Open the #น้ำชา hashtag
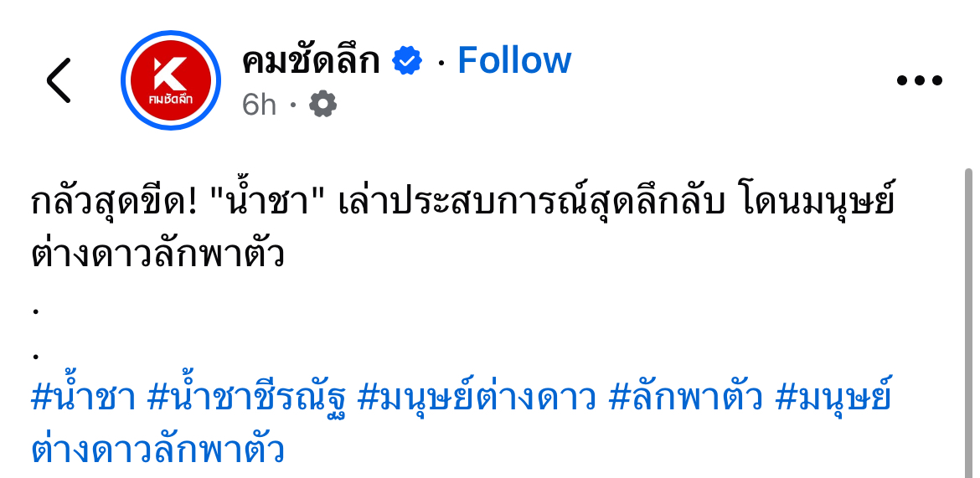 pos(83,398)
